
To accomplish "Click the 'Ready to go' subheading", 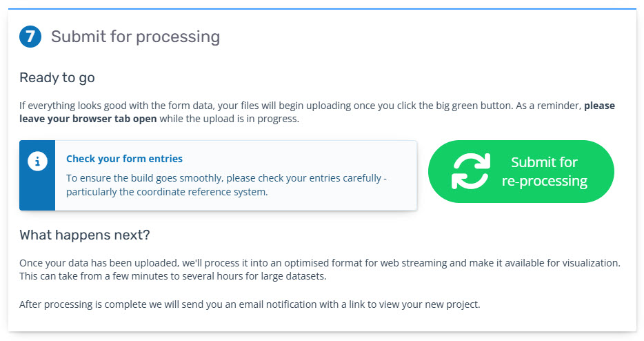I will tap(57, 78).
